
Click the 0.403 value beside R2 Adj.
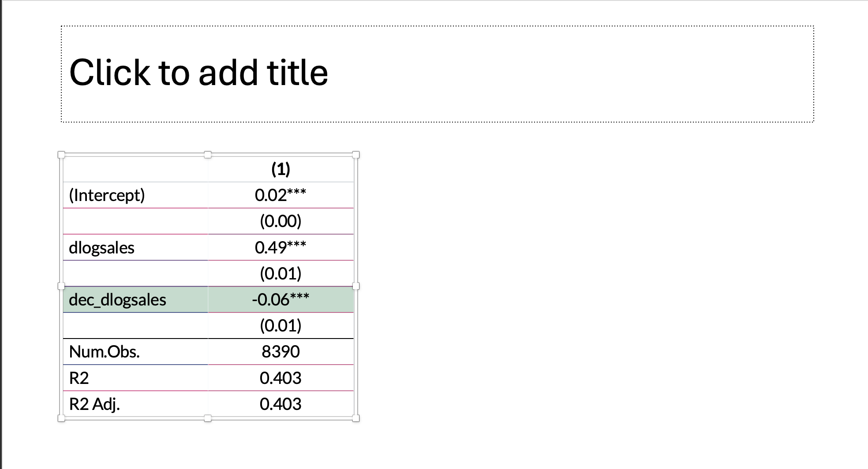[x=281, y=404]
